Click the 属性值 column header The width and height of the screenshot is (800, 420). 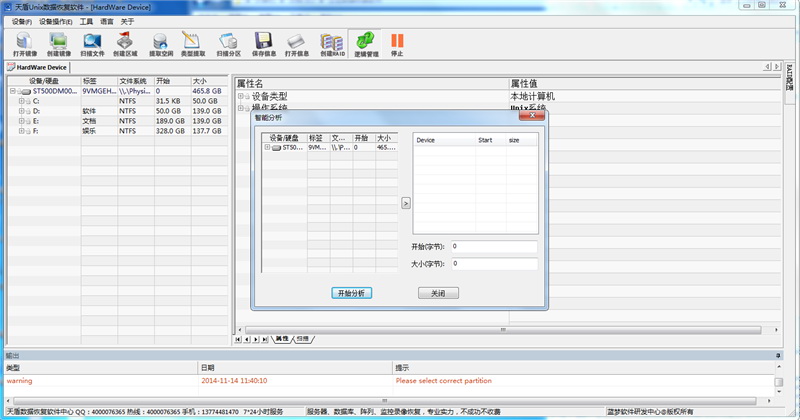645,84
